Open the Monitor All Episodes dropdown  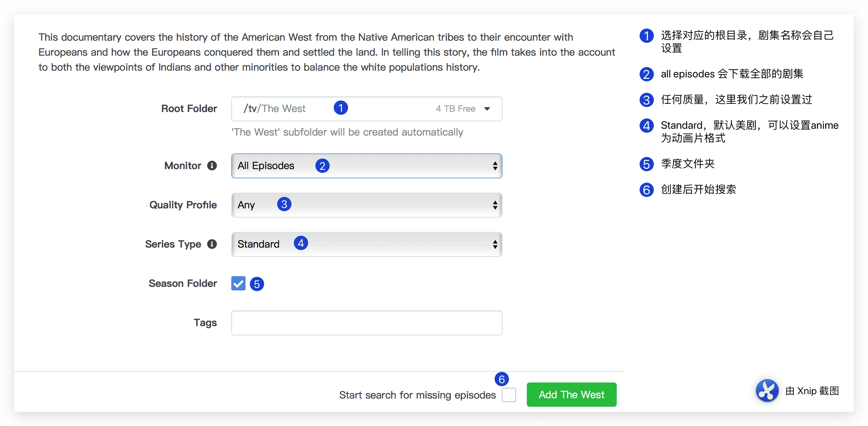367,166
